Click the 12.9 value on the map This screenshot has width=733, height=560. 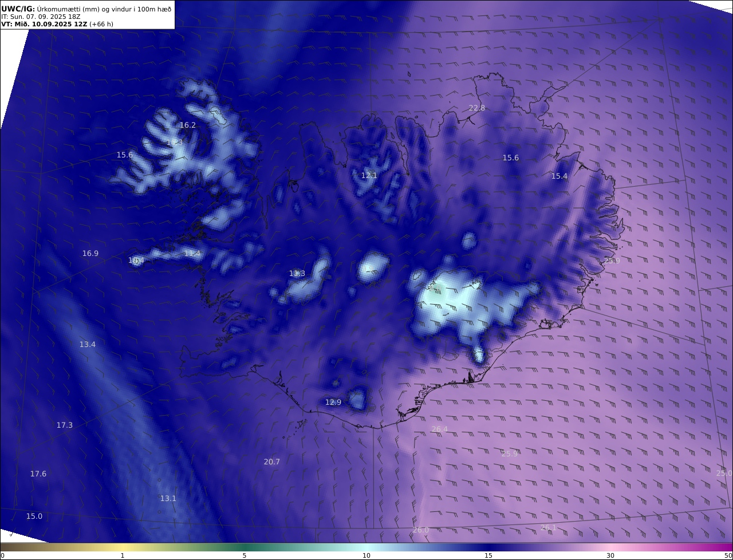(333, 402)
